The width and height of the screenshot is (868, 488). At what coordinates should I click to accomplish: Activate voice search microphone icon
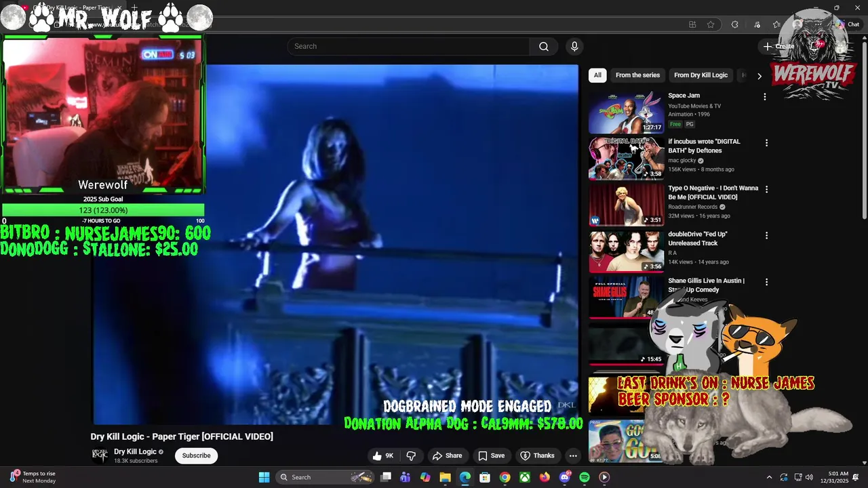click(x=574, y=46)
